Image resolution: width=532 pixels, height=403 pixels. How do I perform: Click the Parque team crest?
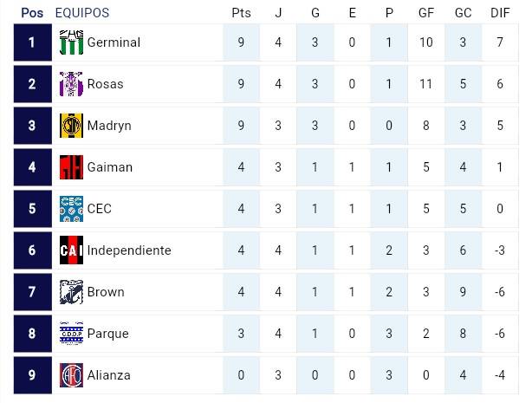click(x=71, y=334)
